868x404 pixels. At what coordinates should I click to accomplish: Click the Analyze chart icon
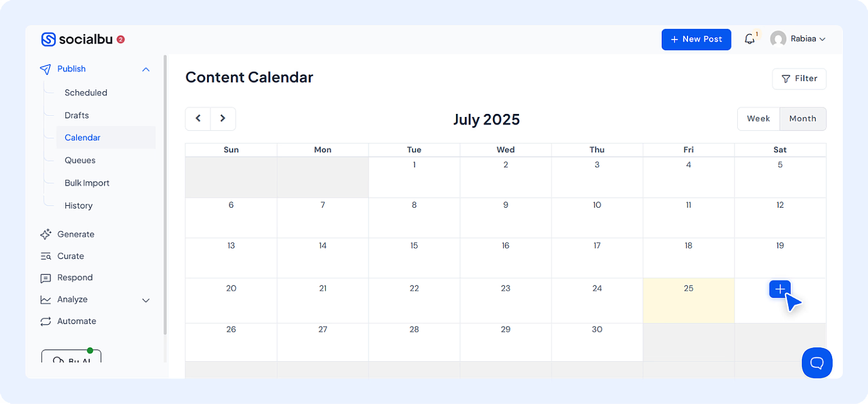46,300
